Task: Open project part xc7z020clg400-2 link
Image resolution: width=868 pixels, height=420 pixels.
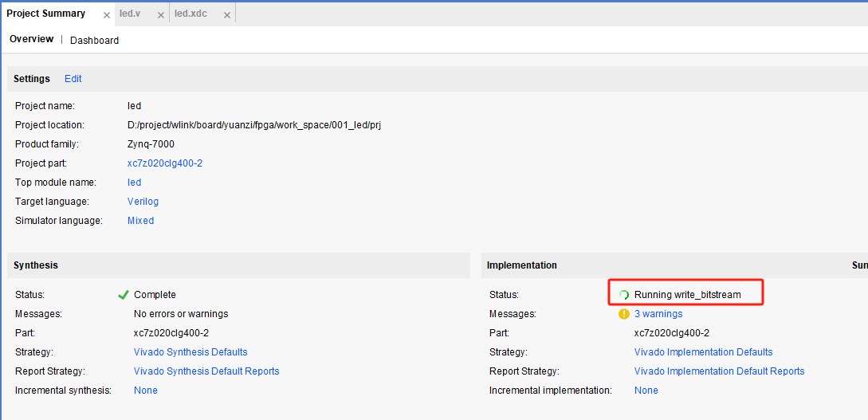Action: (x=165, y=163)
